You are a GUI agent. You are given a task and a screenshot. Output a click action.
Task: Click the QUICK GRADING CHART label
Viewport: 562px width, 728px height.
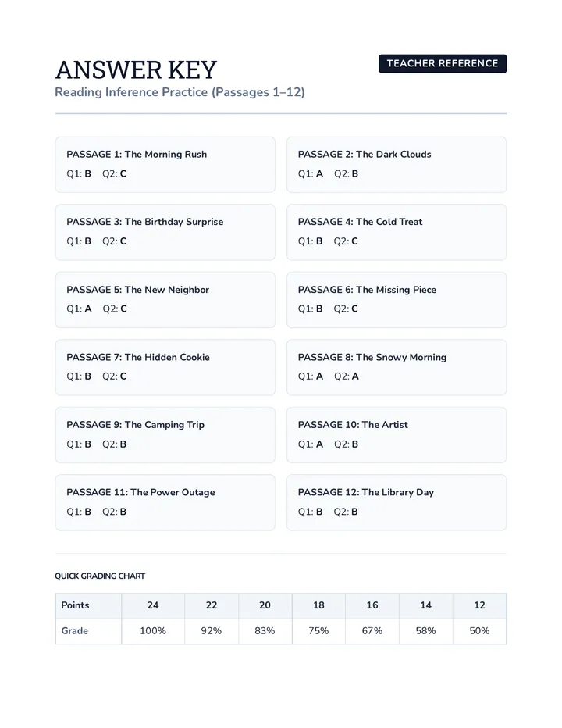click(x=100, y=576)
